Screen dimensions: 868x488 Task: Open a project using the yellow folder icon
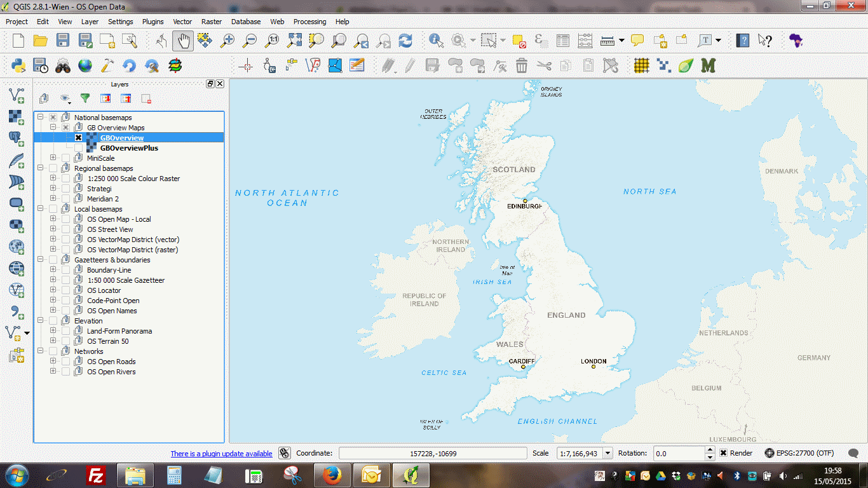(41, 41)
